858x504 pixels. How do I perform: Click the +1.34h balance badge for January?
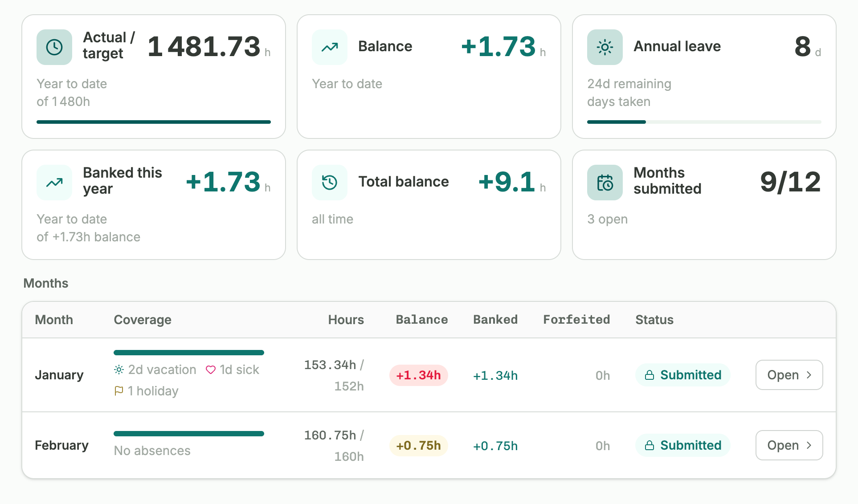click(x=418, y=375)
